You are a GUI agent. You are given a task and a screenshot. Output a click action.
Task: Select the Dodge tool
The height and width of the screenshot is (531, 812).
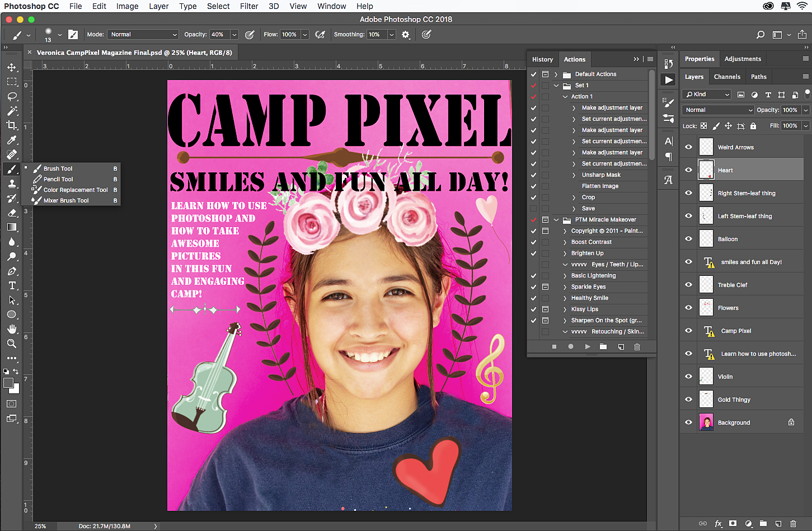click(12, 256)
